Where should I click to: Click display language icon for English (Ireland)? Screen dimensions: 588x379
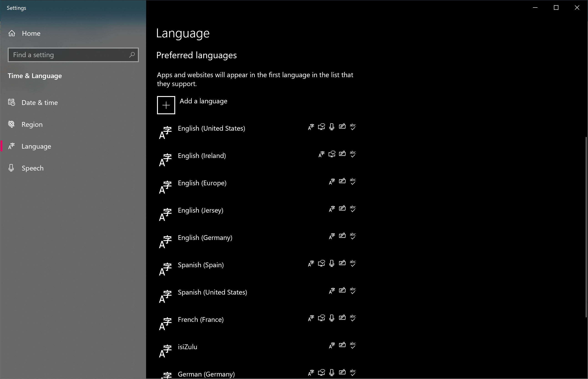(321, 154)
